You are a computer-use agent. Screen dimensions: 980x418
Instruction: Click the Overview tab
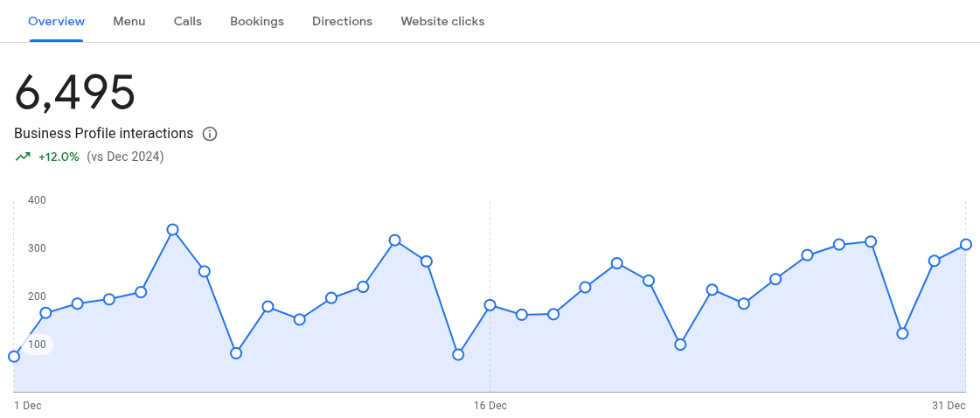[56, 21]
